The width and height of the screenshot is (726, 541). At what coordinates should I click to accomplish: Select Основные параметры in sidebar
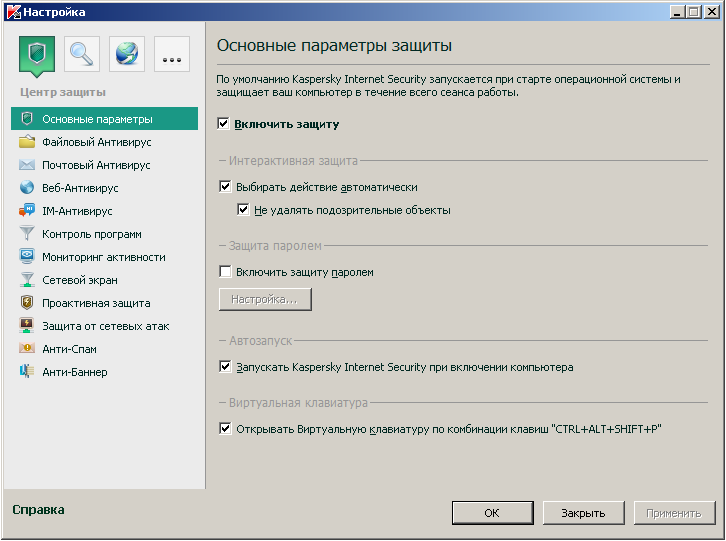pos(105,119)
